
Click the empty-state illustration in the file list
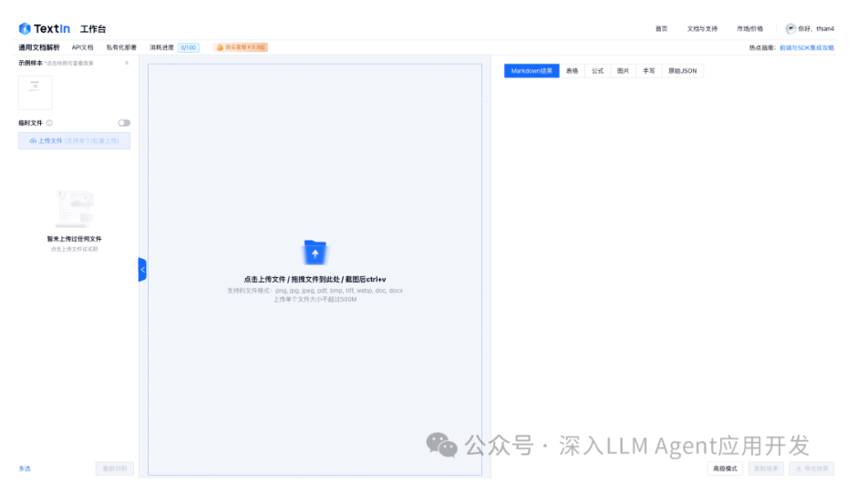[x=74, y=210]
